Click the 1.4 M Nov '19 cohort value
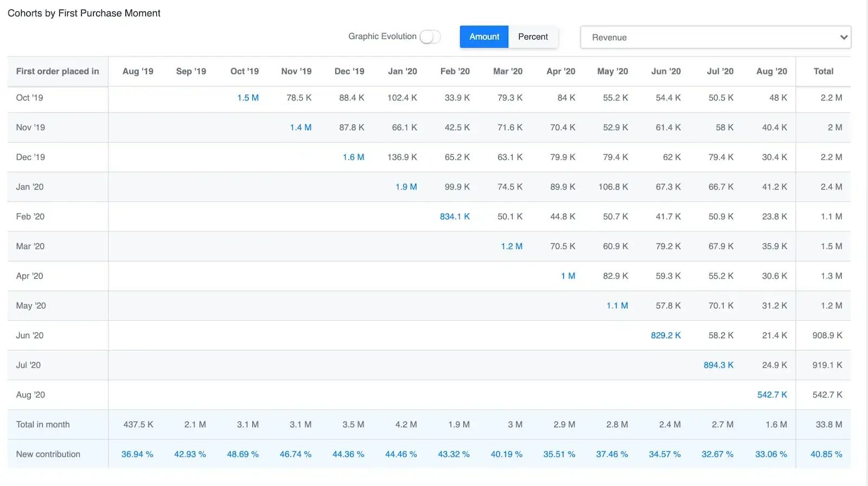Screen dimensions: 868x486 [x=301, y=128]
